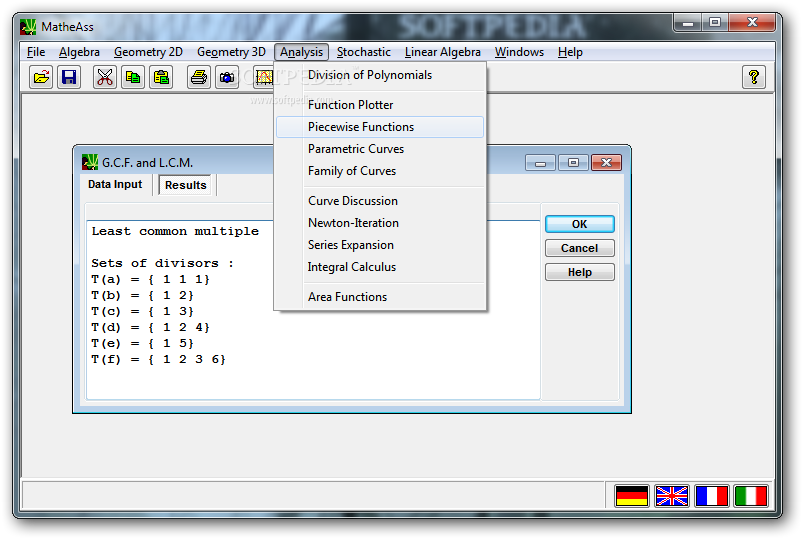Close the open Analysis menu
Image resolution: width=803 pixels, height=539 pixels.
tap(301, 52)
